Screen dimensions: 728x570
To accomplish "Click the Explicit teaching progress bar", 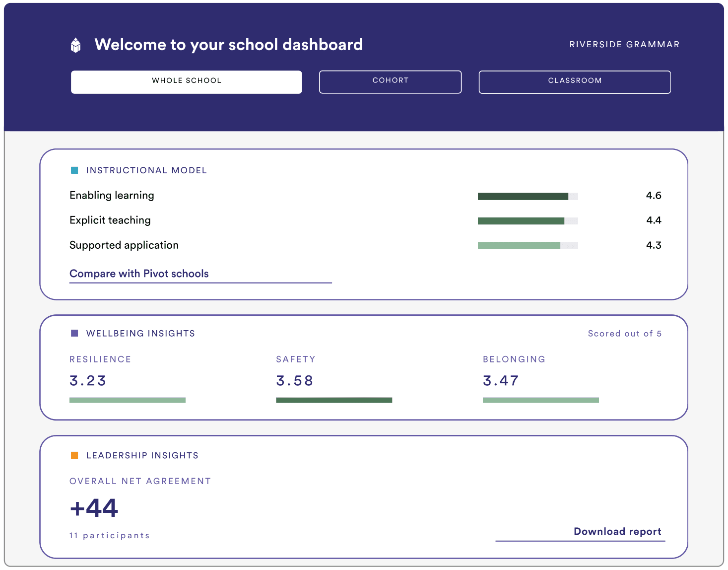I will (528, 221).
